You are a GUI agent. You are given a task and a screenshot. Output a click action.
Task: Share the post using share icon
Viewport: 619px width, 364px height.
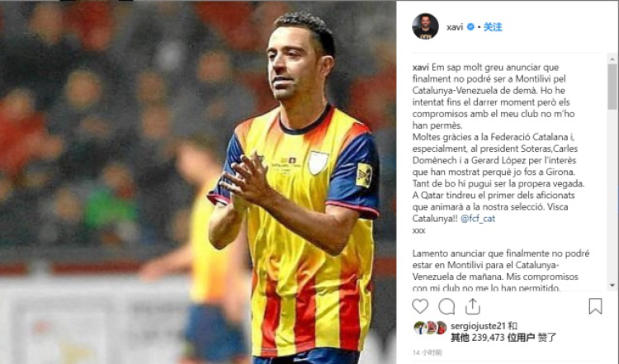(472, 306)
